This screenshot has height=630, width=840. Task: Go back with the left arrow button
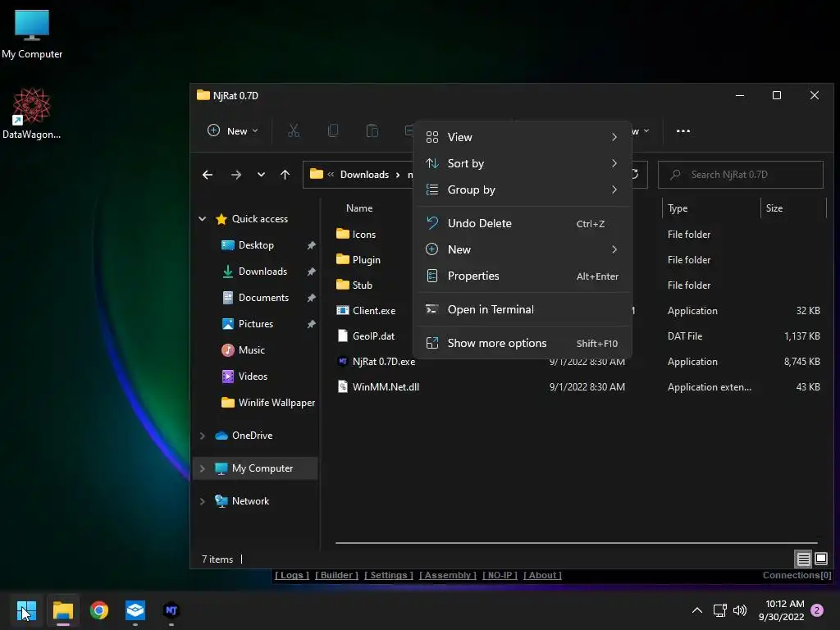[208, 175]
